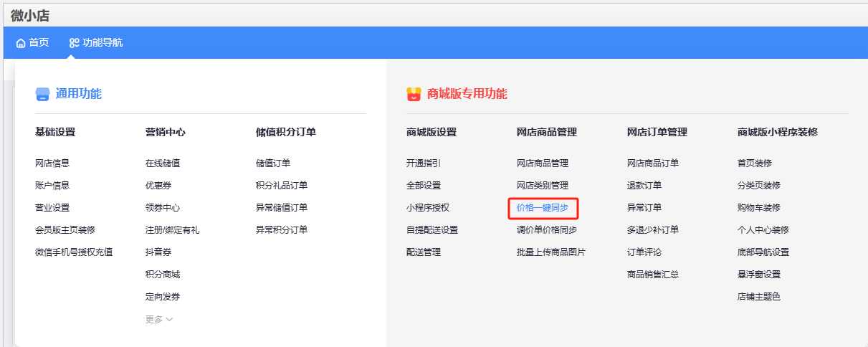The height and width of the screenshot is (347, 868).
Task: Select 价格一键同步
Action: (x=543, y=208)
